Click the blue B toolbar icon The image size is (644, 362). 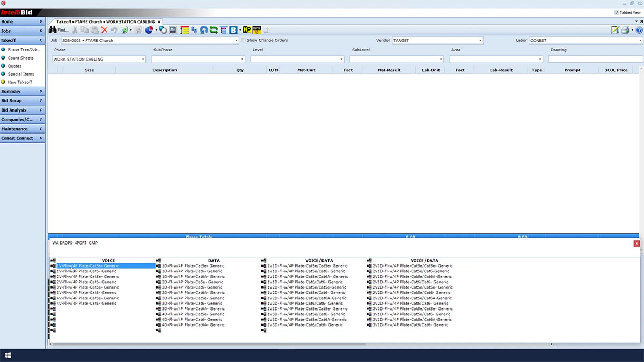coord(233,31)
